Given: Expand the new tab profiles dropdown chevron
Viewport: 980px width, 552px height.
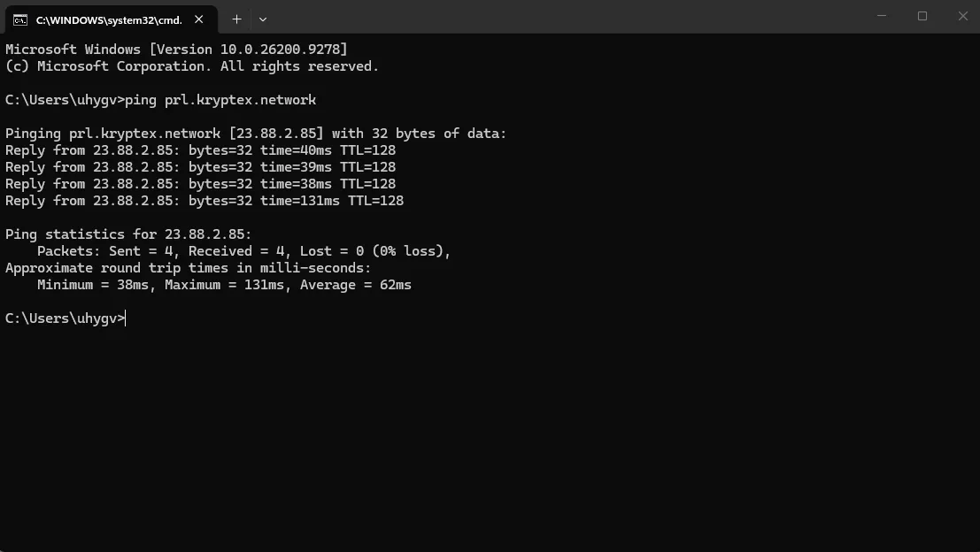Looking at the screenshot, I should [263, 19].
